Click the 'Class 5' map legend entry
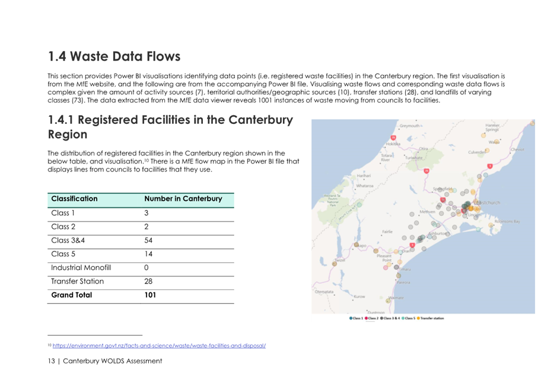Screen dimensions: 554x392 click(408, 318)
